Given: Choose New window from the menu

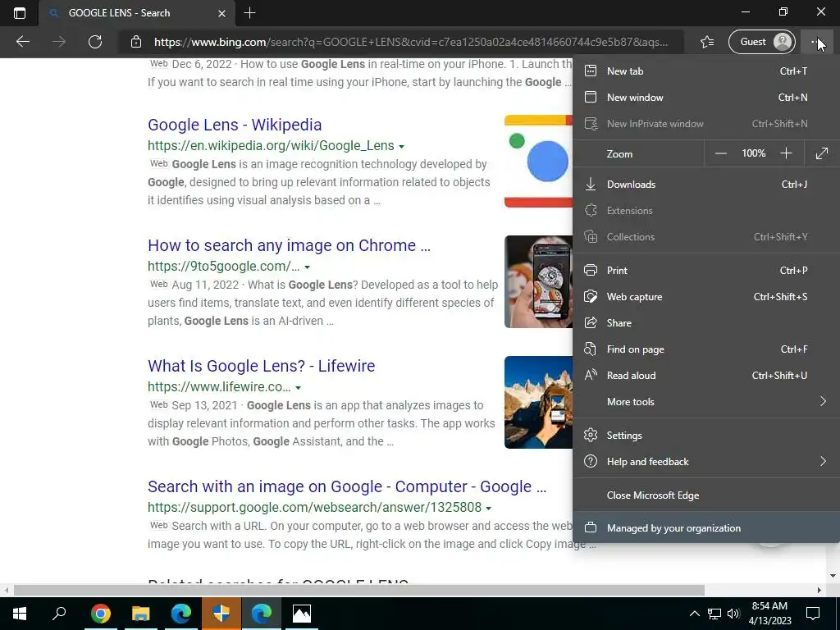Looking at the screenshot, I should (706, 97).
